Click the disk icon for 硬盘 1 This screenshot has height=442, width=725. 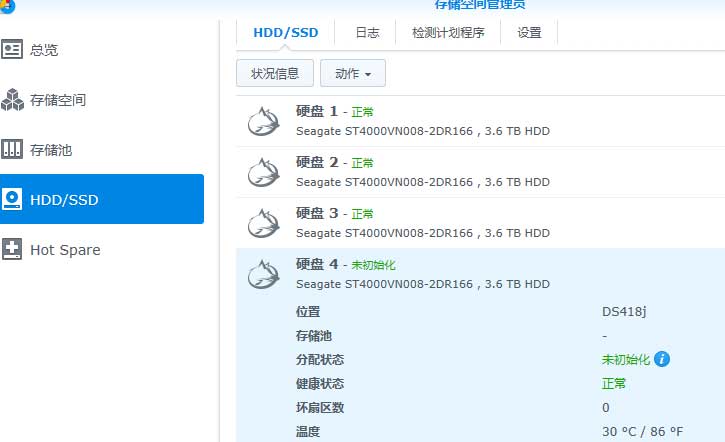click(x=263, y=121)
